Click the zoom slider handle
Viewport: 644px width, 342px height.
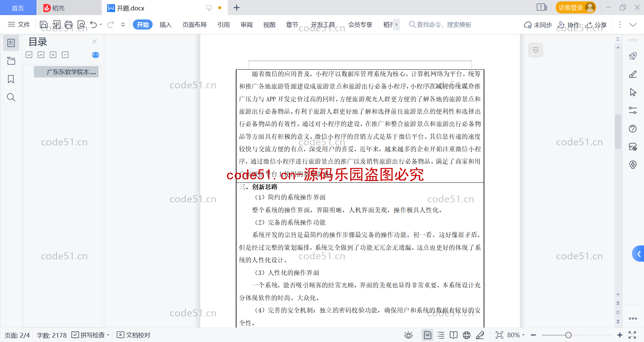click(x=568, y=335)
